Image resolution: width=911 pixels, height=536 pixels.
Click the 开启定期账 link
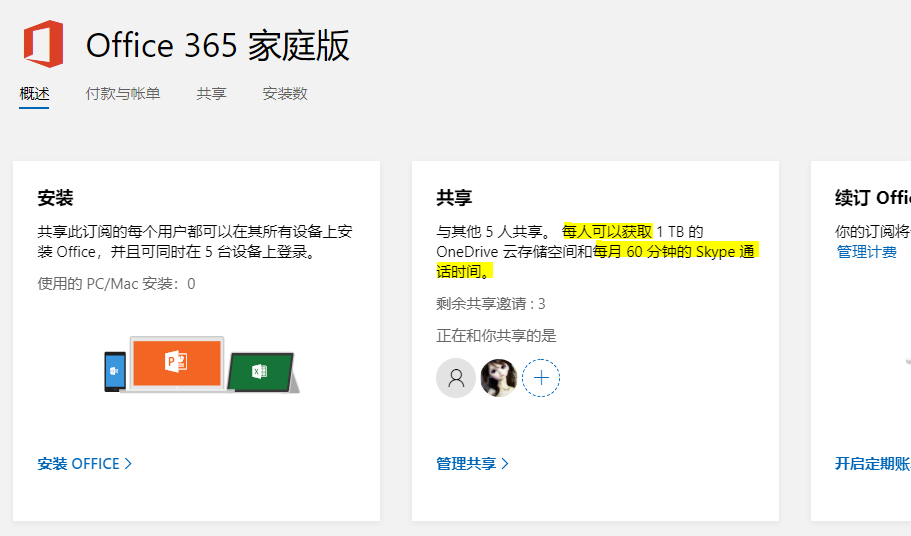tap(873, 463)
